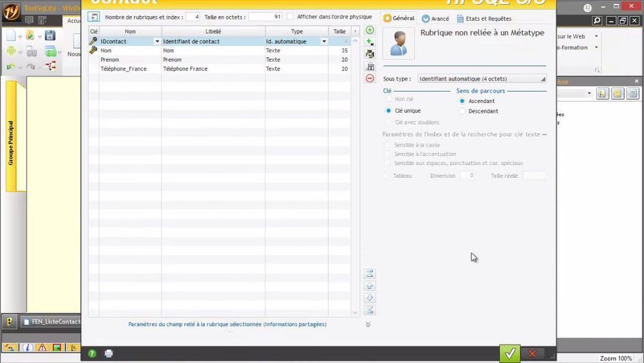The height and width of the screenshot is (363, 644).
Task: Select the Non clé radio option
Action: tap(388, 99)
